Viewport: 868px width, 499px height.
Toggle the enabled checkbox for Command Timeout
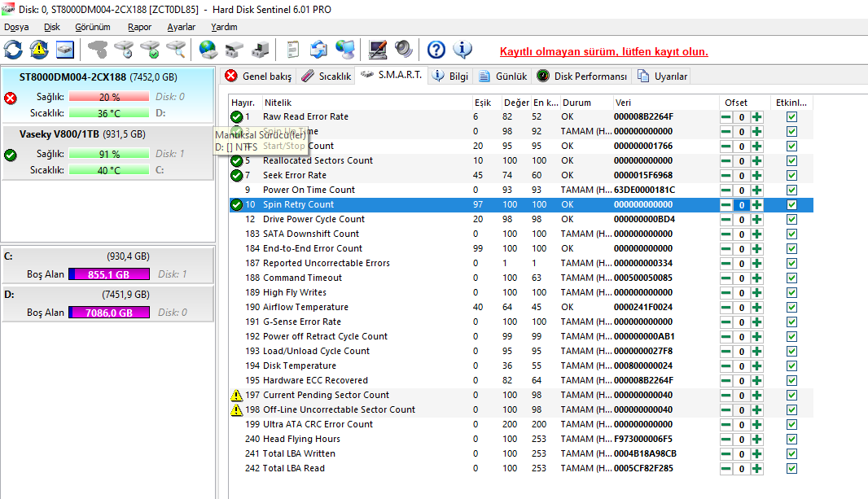791,278
